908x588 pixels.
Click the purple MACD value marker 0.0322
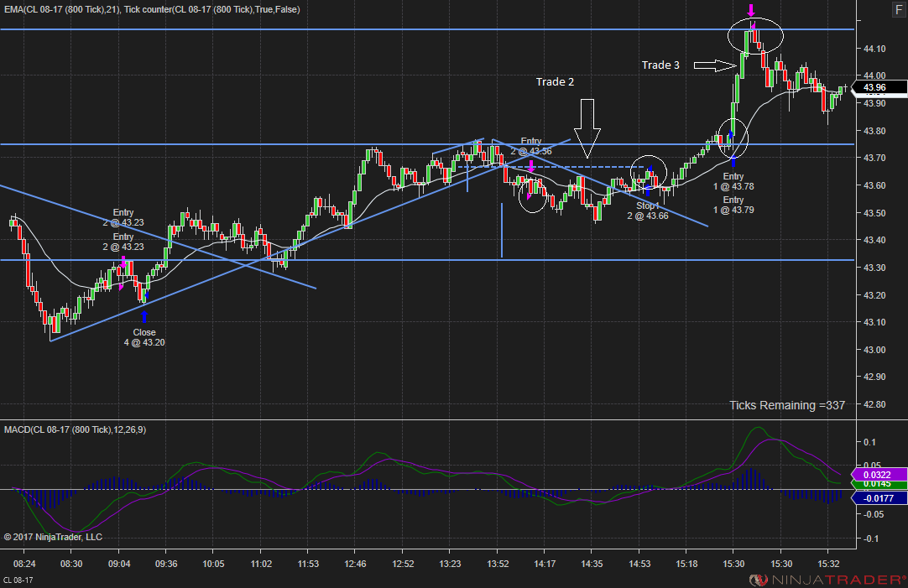click(879, 475)
